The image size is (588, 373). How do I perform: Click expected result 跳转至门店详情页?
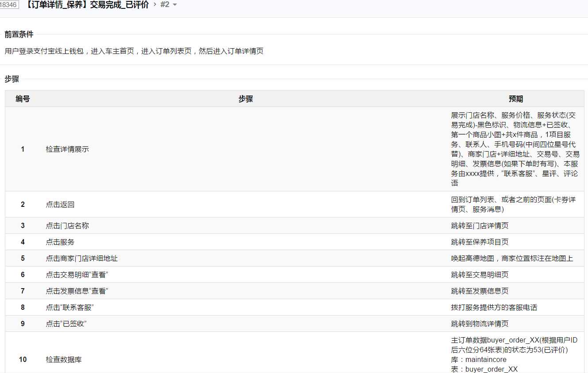point(480,226)
